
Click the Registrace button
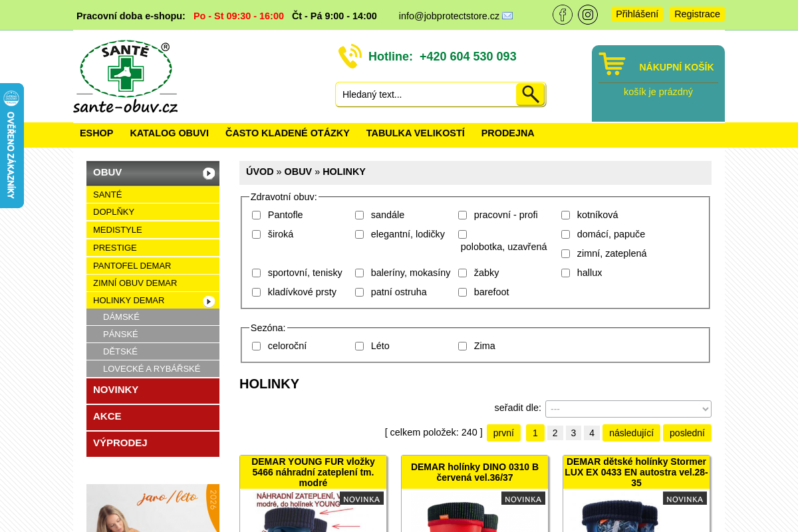[x=697, y=13]
